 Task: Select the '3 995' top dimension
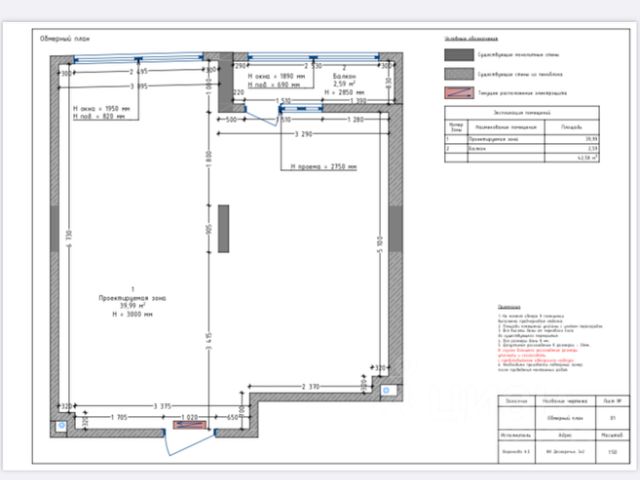click(x=139, y=86)
